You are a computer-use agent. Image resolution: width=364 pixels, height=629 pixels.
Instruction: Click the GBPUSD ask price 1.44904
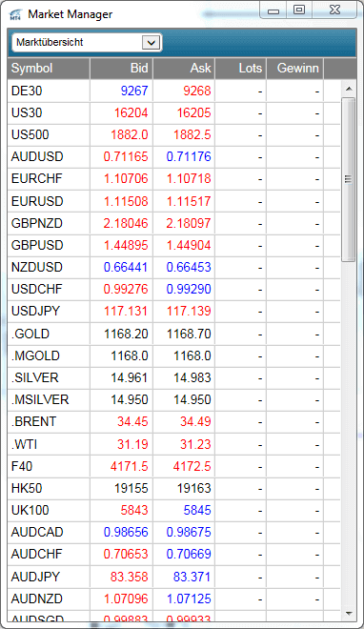tap(189, 245)
